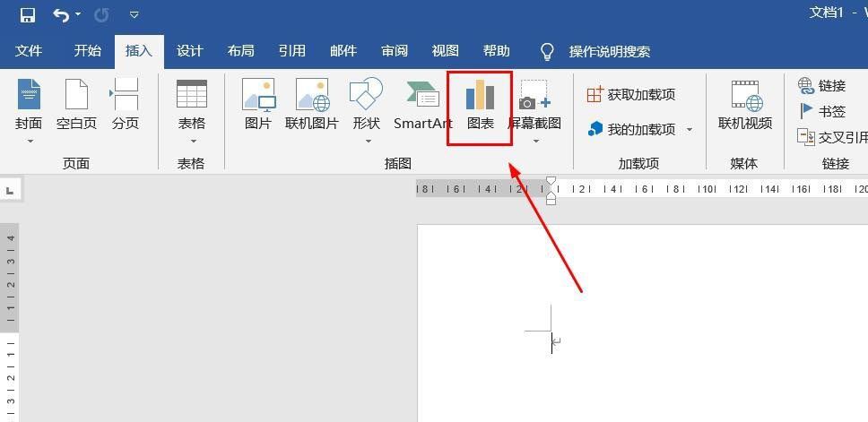Click the Undo arrow icon
Viewport: 868px width, 422px height.
click(x=61, y=15)
